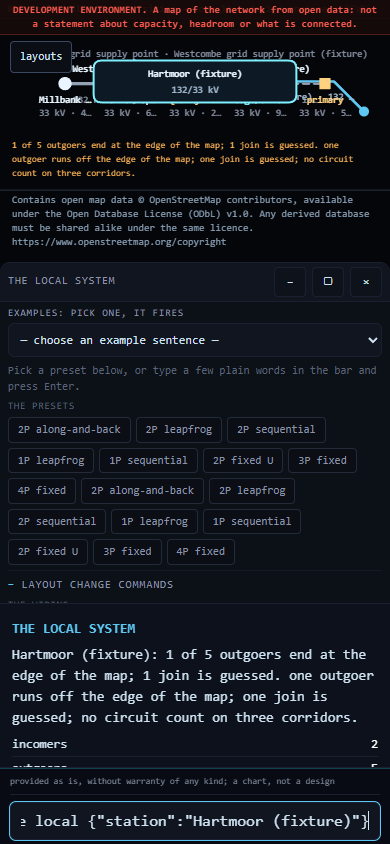Open the OpenStreetMap copyright URL

click(119, 242)
